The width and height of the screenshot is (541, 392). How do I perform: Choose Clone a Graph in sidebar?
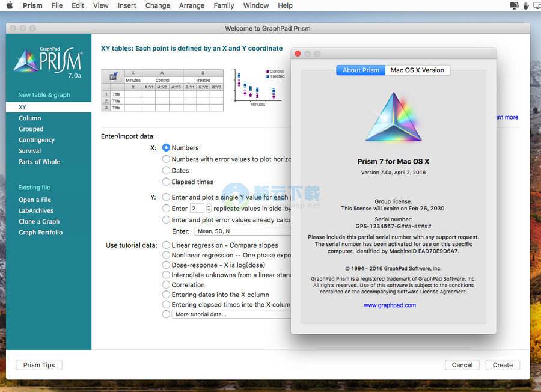click(39, 221)
